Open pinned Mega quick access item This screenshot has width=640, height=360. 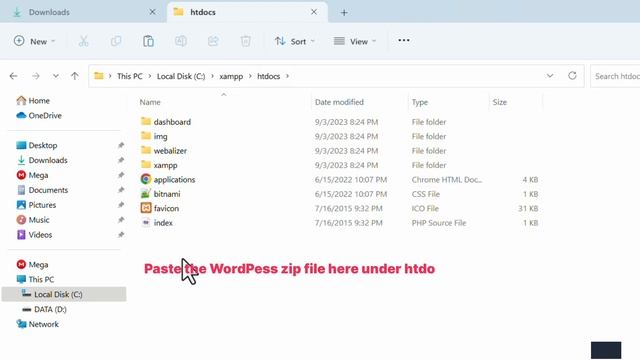point(33,175)
